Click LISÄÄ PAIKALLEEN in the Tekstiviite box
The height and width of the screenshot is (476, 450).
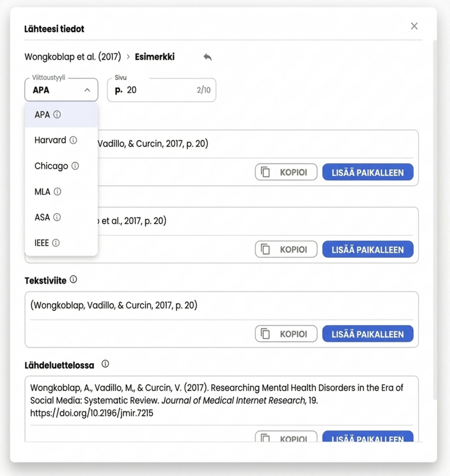coord(368,334)
